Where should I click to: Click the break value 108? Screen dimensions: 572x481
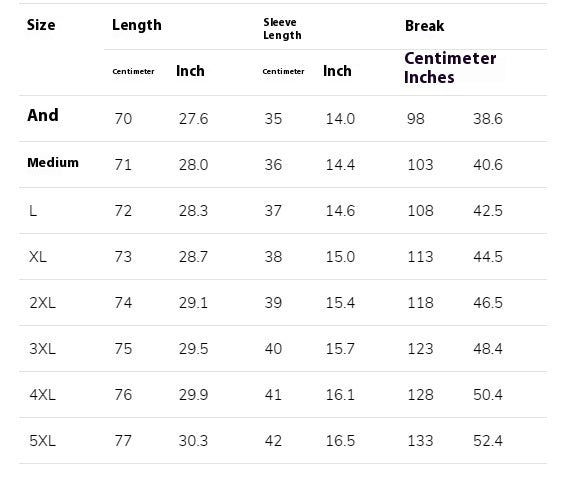[x=420, y=211]
